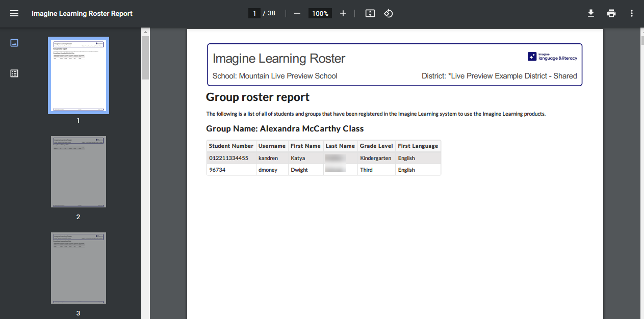644x319 pixels.
Task: Click the zoom in plus button
Action: pyautogui.click(x=343, y=13)
